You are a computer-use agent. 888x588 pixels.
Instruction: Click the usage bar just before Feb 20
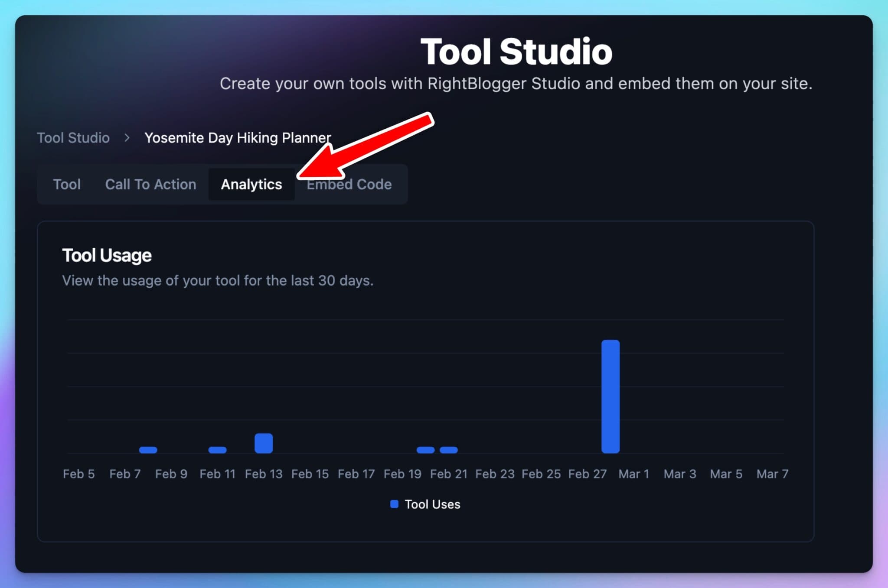click(x=425, y=450)
